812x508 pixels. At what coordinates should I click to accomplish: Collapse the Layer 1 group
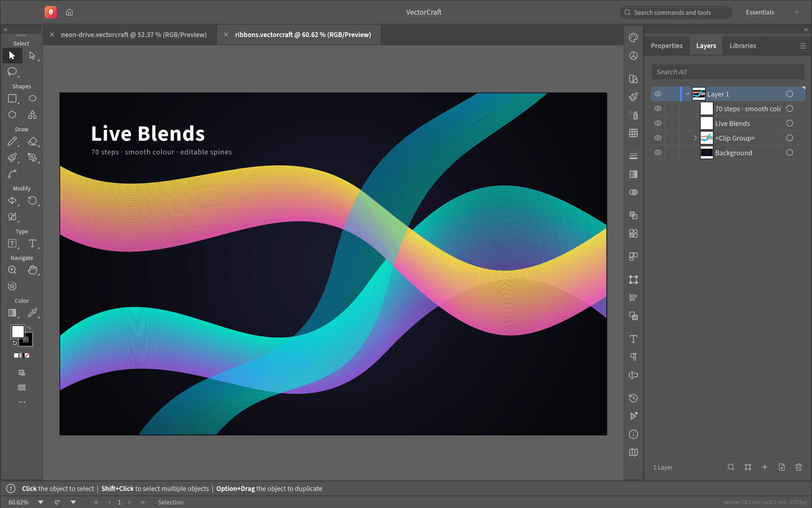(687, 94)
